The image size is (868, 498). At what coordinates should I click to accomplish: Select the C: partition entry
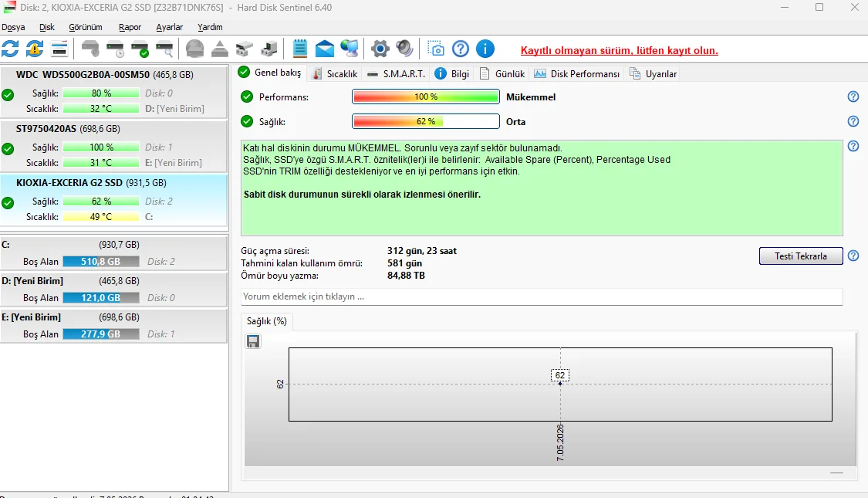pyautogui.click(x=113, y=252)
